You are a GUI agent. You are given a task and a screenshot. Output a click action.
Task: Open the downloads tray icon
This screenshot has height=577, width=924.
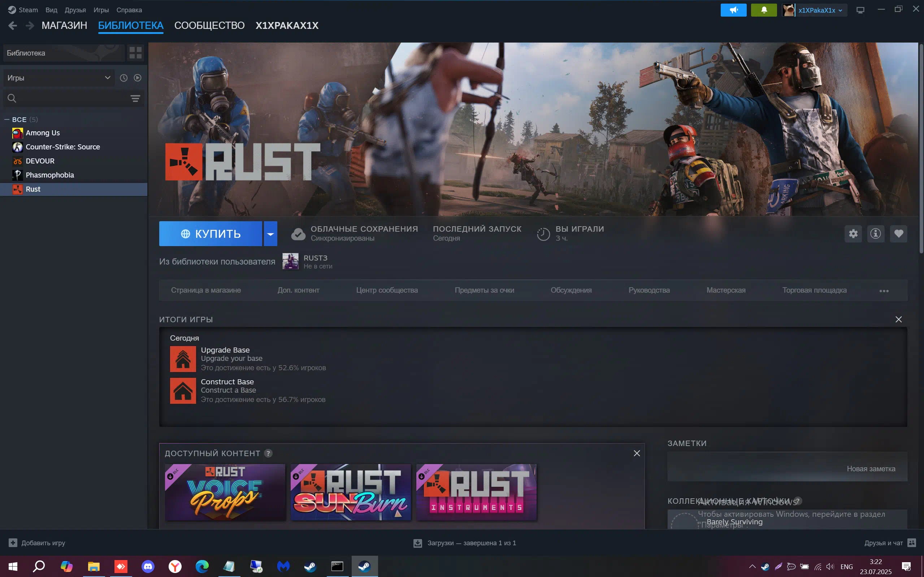point(418,543)
